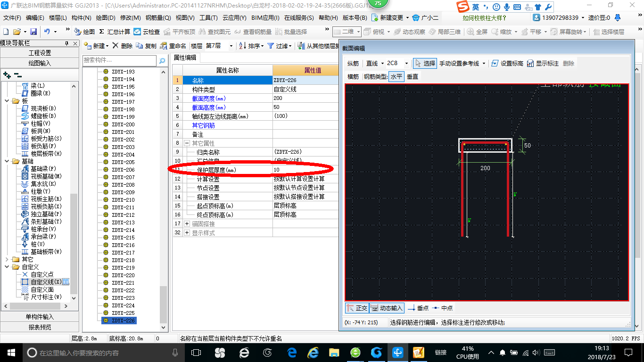Open the 钢筋量(Q) menu

[158, 17]
